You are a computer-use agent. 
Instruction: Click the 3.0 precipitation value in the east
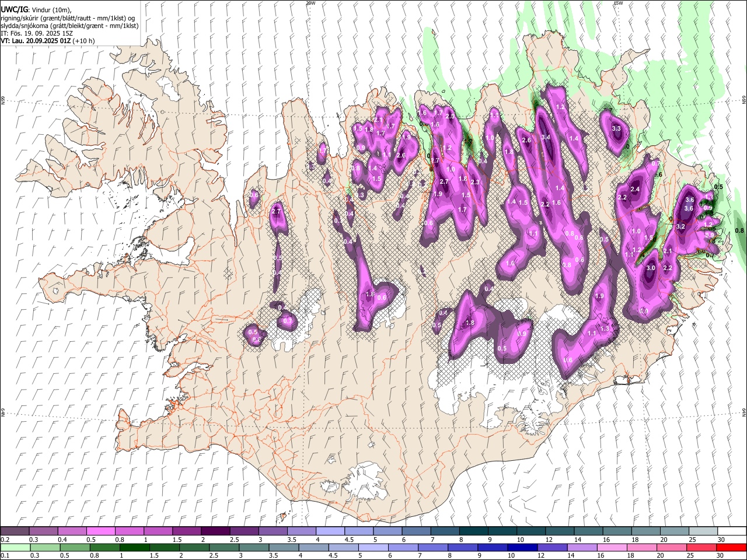[x=651, y=268]
